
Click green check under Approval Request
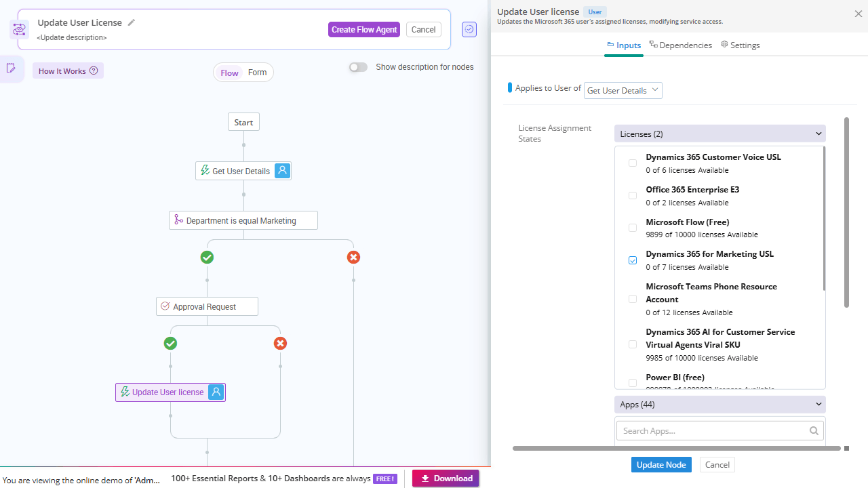point(170,344)
